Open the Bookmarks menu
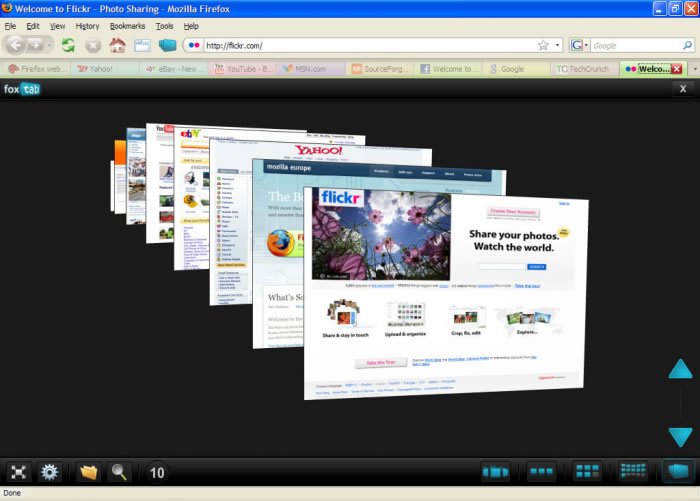The height and width of the screenshot is (501, 700). [x=127, y=25]
